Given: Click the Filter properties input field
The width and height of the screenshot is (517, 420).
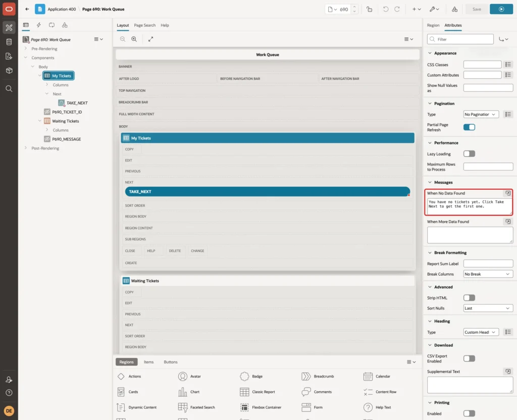Looking at the screenshot, I should tap(460, 39).
